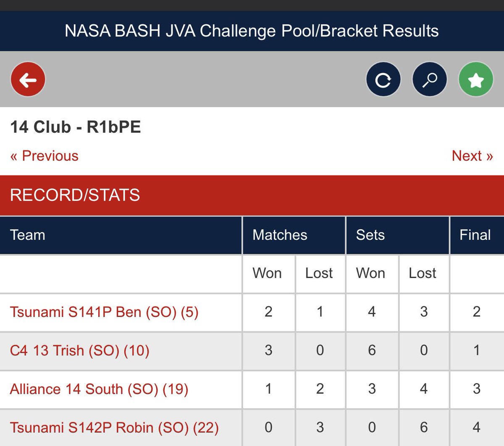Click C4 13 Trish matches won 3
504x446 pixels.
click(x=269, y=351)
